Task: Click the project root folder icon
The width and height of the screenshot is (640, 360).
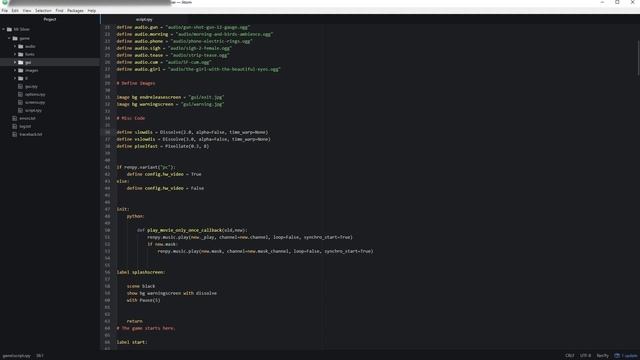Action: (x=9, y=29)
